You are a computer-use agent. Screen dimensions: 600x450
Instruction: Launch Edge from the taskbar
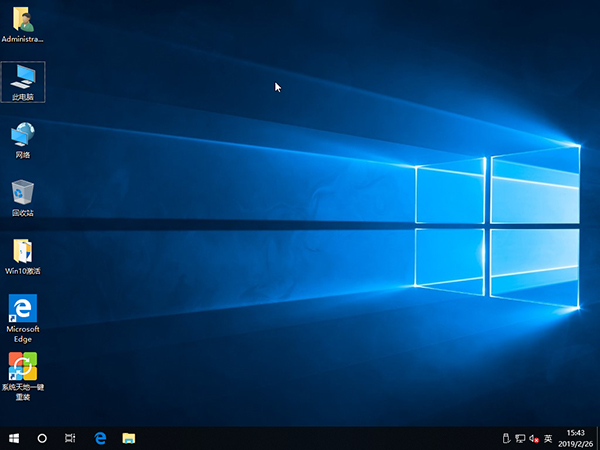[100, 438]
